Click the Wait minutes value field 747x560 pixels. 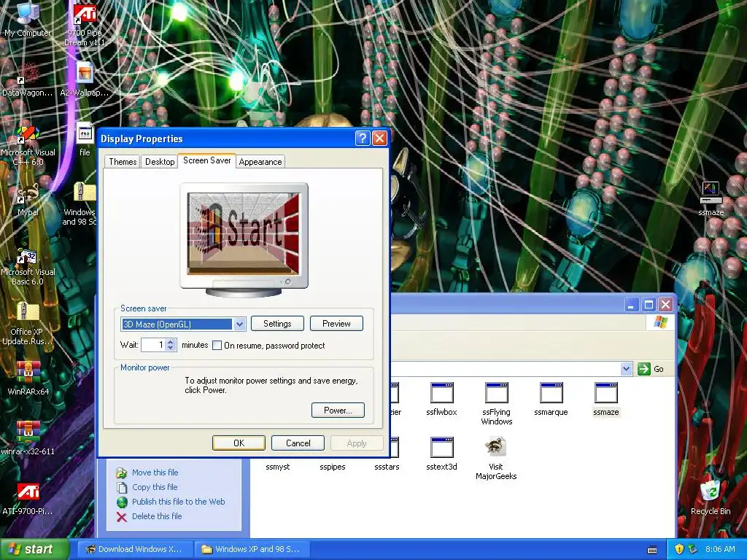[x=153, y=345]
